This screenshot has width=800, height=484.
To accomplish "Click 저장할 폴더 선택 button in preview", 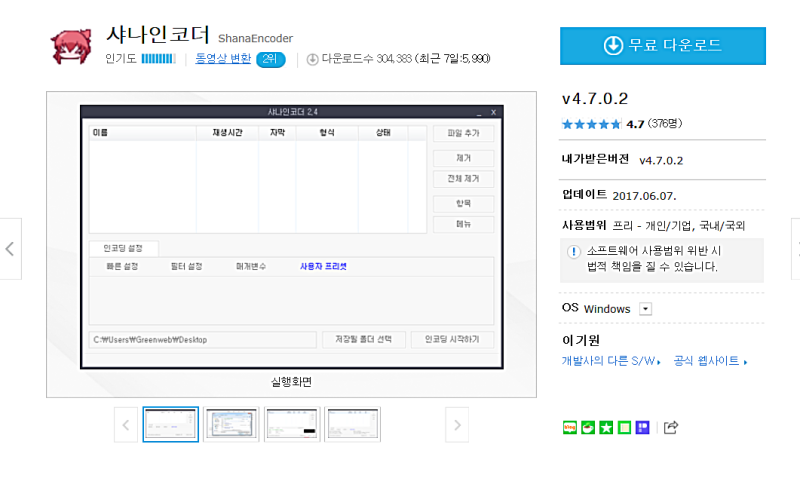I will tap(364, 340).
